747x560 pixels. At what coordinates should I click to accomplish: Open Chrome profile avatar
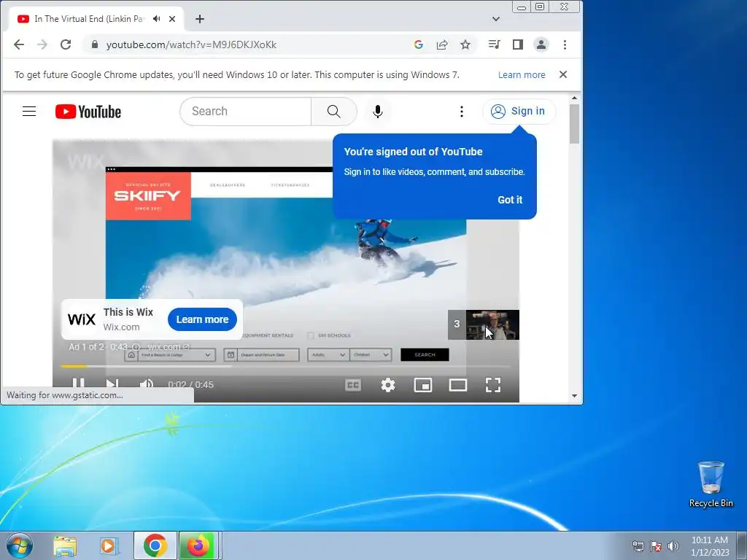(x=541, y=44)
